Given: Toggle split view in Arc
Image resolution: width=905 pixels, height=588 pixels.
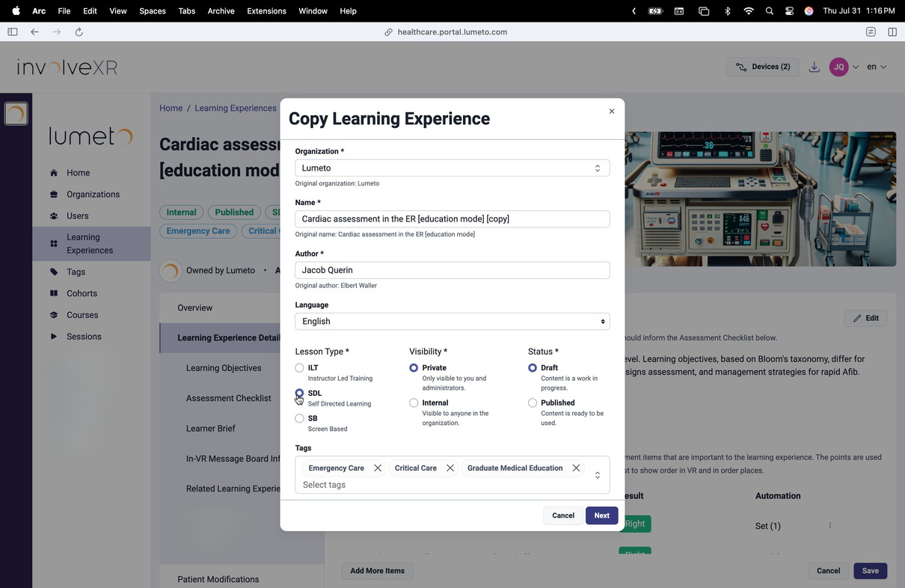Looking at the screenshot, I should click(892, 32).
